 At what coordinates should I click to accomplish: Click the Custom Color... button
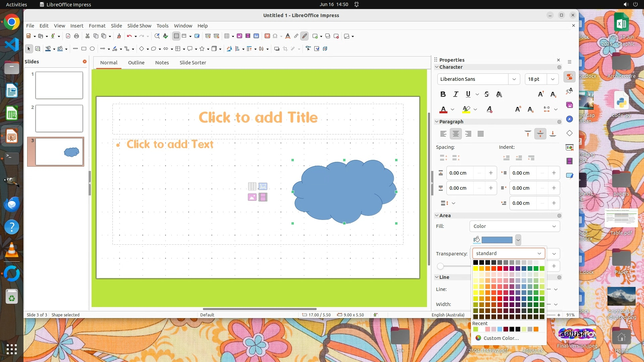[x=501, y=338]
